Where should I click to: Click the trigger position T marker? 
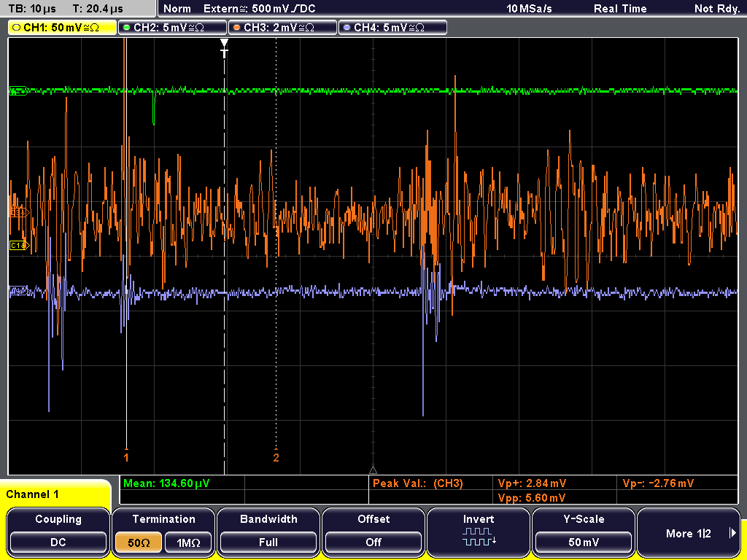point(225,49)
